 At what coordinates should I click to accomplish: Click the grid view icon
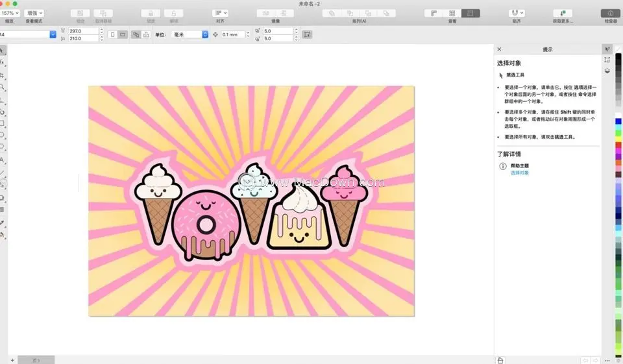point(452,13)
